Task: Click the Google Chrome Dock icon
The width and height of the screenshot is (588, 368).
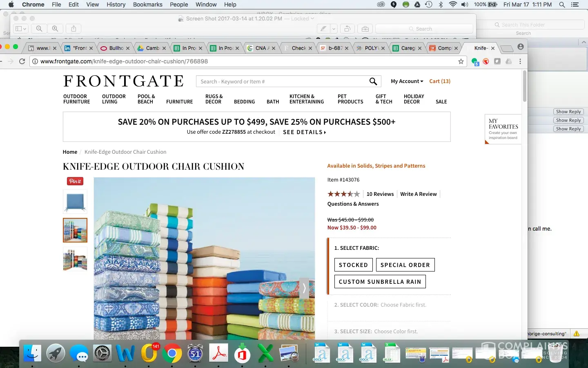Action: point(172,353)
